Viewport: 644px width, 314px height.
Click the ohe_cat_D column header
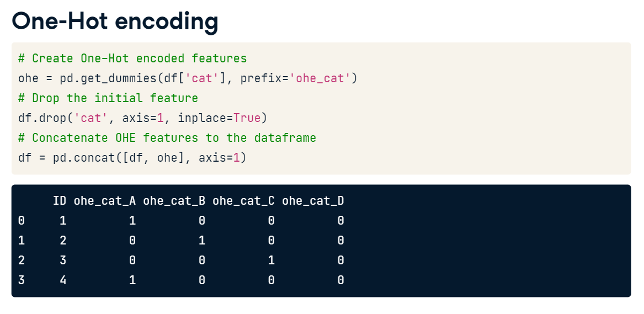point(313,201)
